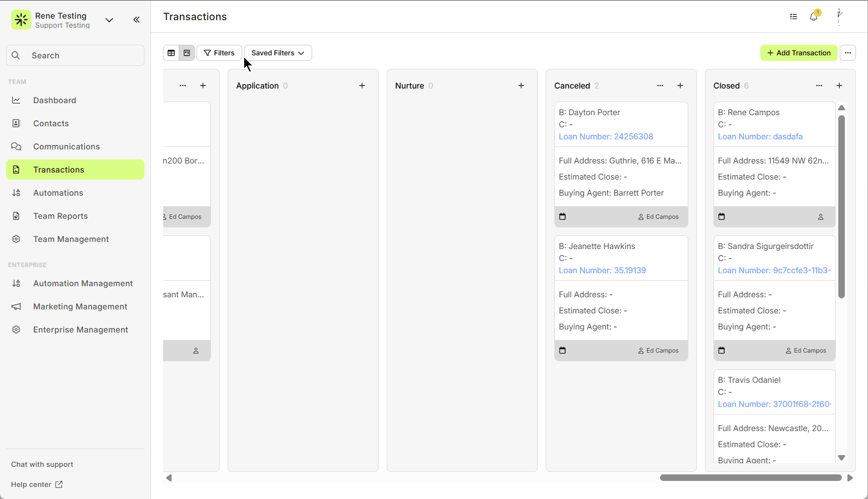Open the notifications bell
This screenshot has width=868, height=499.
814,17
